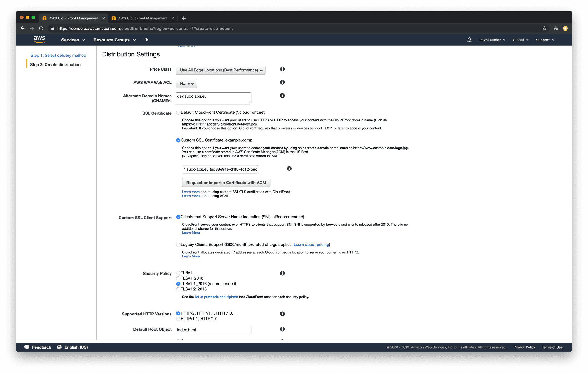Image resolution: width=588 pixels, height=373 pixels.
Task: Open Learn more about custom SSL/TLS certificates
Action: pyautogui.click(x=191, y=192)
